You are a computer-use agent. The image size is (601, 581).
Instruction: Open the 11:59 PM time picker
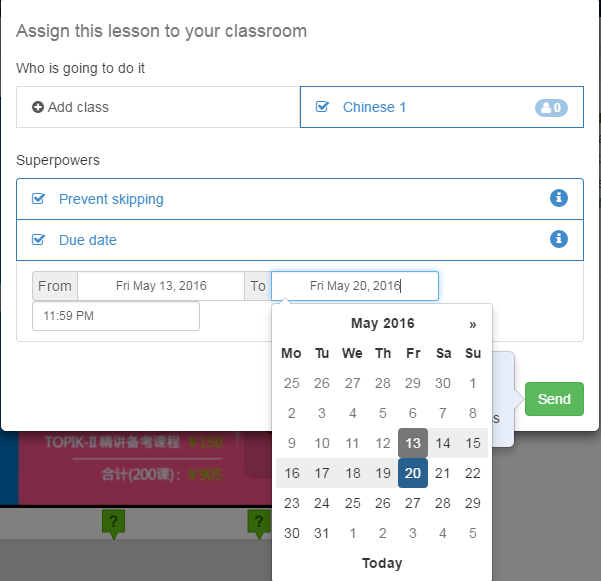[116, 316]
